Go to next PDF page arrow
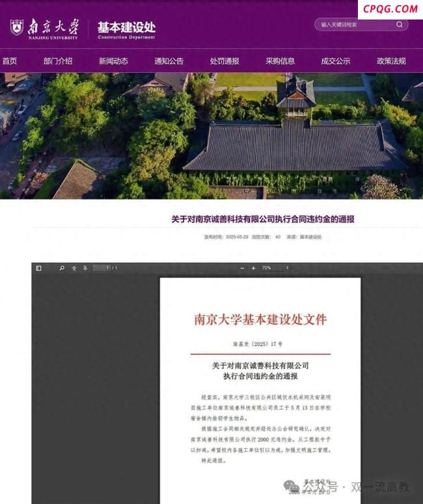This screenshot has width=423, height=504. [85, 268]
